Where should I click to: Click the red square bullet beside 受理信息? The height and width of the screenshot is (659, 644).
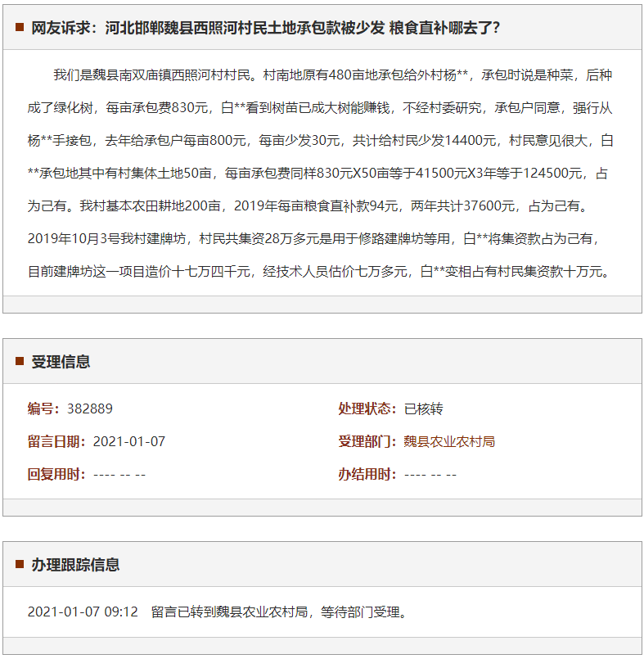[x=20, y=361]
